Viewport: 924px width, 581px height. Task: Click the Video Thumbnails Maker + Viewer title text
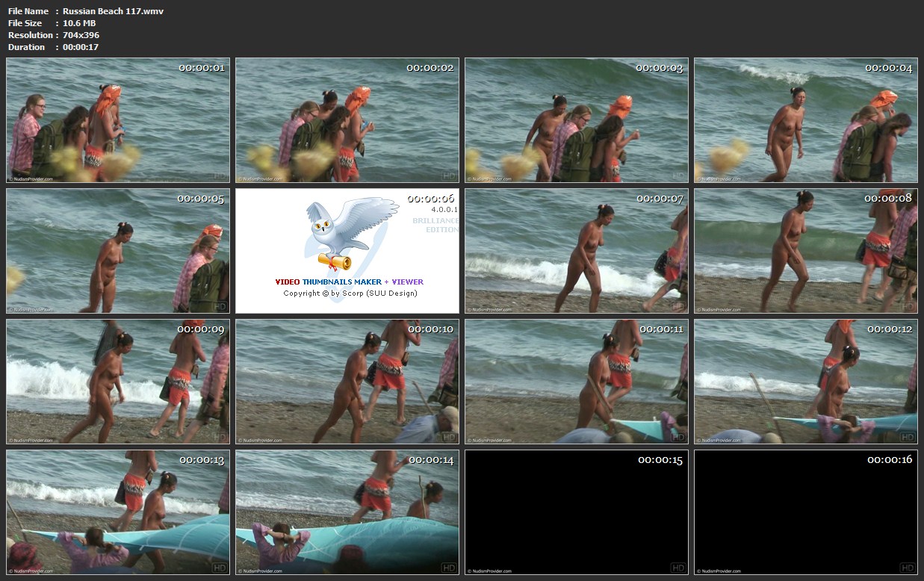click(x=349, y=282)
